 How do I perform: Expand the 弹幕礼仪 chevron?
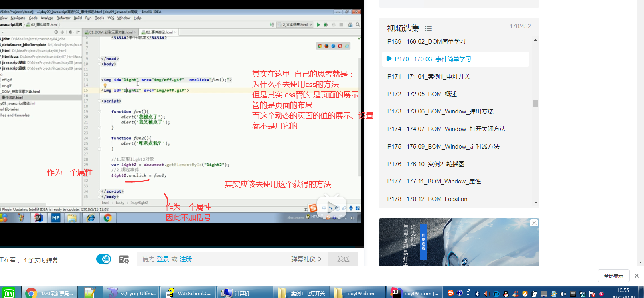point(320,259)
